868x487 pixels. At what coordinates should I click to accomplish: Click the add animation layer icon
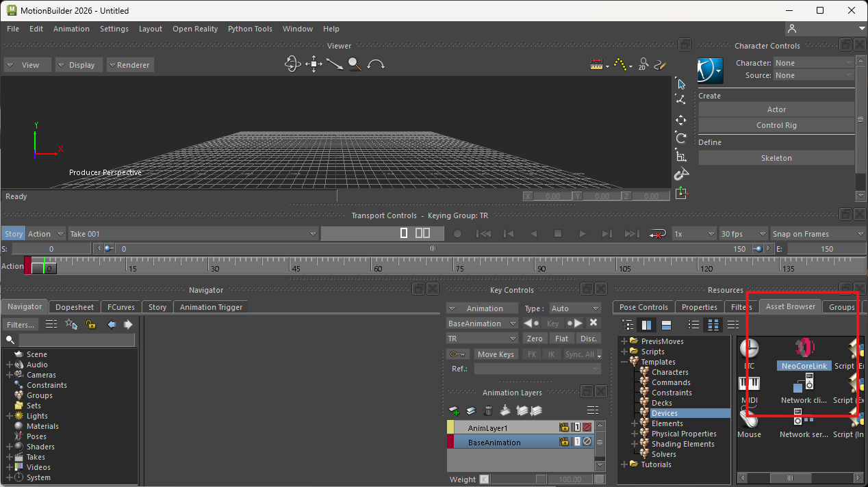(x=454, y=411)
